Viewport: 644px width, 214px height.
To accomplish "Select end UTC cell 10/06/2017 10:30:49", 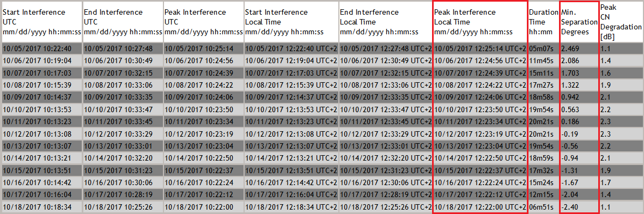I will pyautogui.click(x=123, y=60).
